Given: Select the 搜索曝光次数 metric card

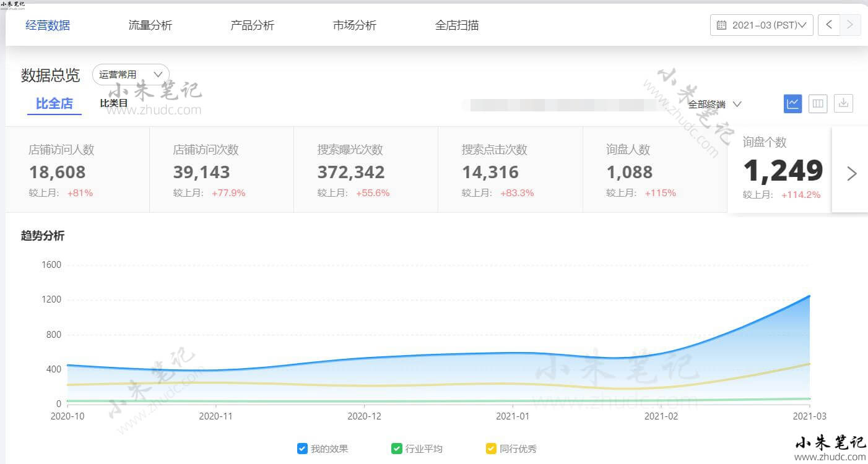Looking at the screenshot, I should point(365,170).
